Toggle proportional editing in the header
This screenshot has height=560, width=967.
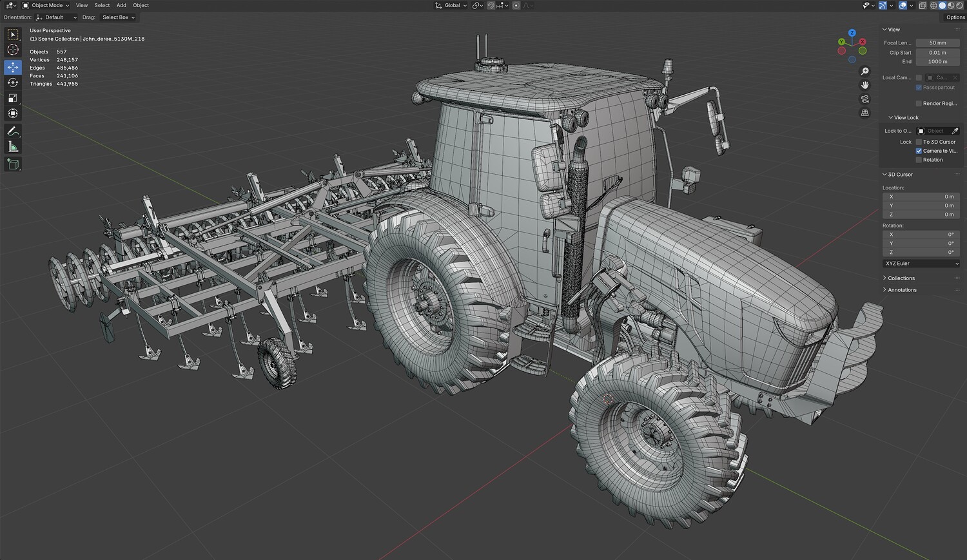[x=516, y=5]
